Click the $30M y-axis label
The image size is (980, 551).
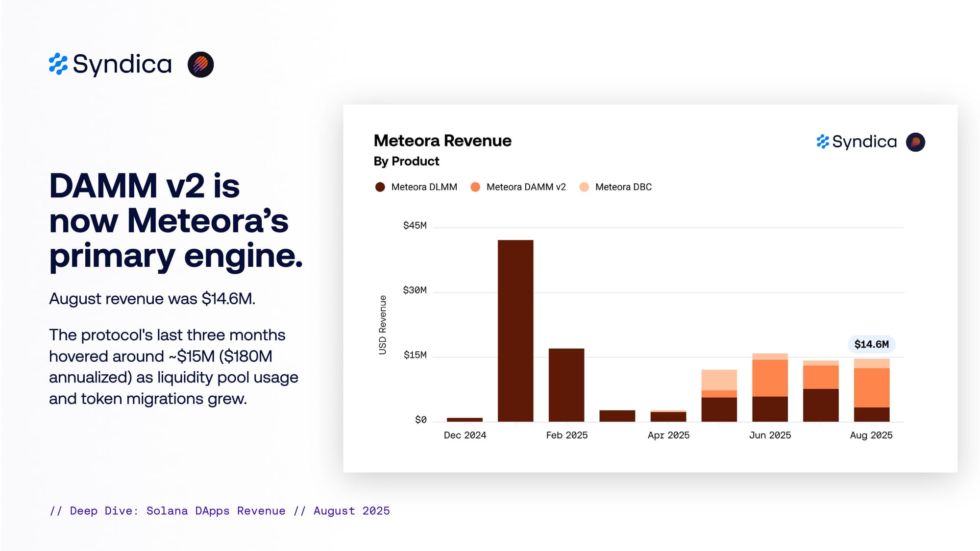(415, 290)
